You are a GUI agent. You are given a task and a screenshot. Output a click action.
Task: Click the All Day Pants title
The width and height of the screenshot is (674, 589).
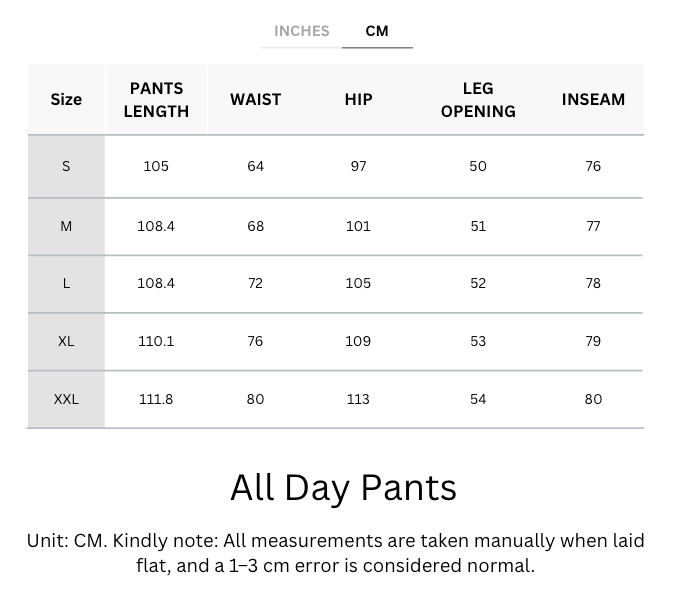click(343, 487)
